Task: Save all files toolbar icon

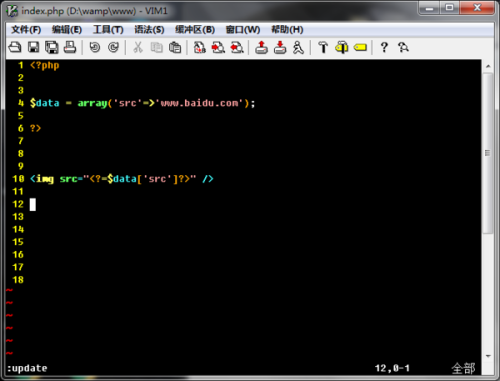Action: tap(52, 47)
